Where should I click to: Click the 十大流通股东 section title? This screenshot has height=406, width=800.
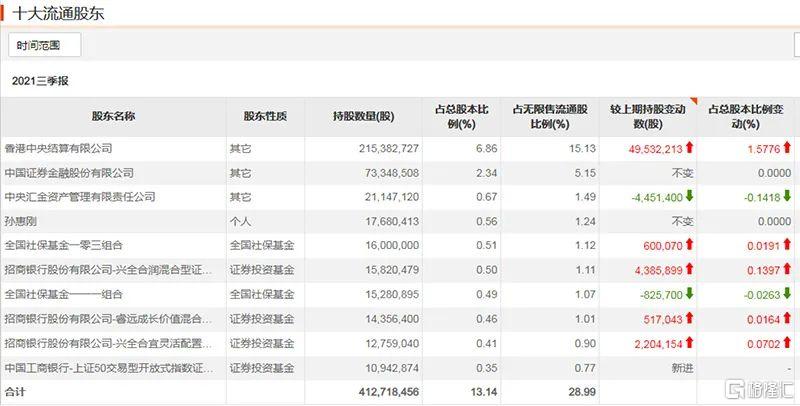58,13
